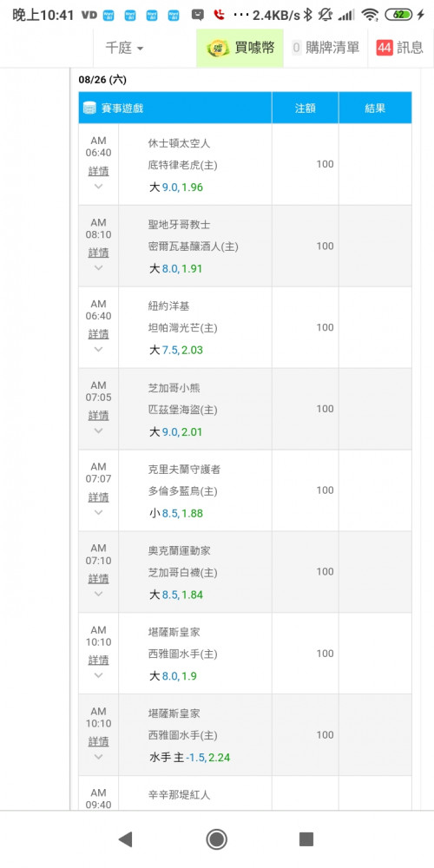Screen dimensions: 434x868
Task: Open the 訊息 messages tab
Action: (x=399, y=48)
